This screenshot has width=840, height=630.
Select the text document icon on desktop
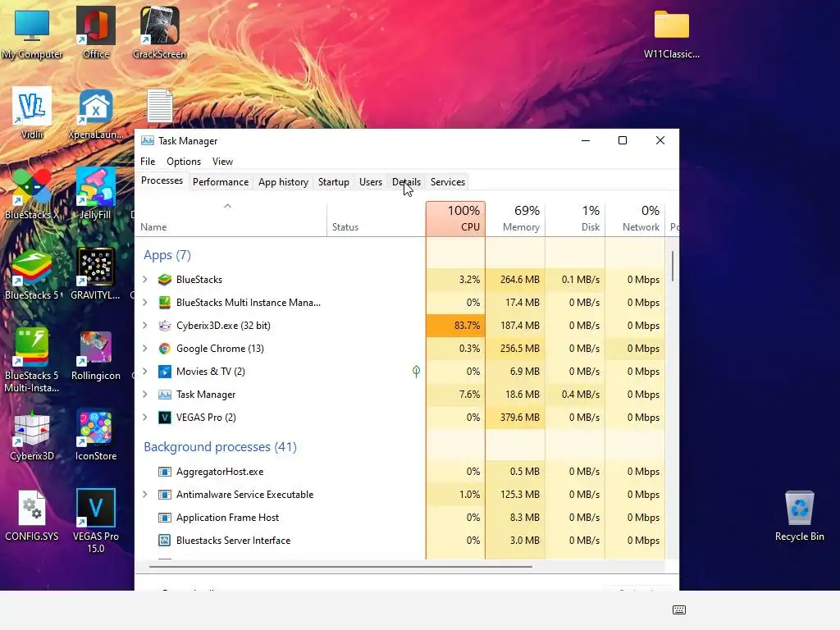point(160,106)
